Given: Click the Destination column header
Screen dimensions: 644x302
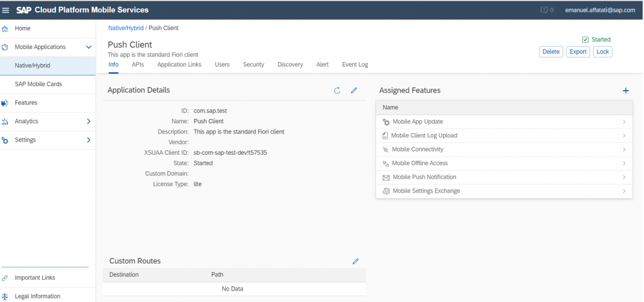Looking at the screenshot, I should click(124, 274).
